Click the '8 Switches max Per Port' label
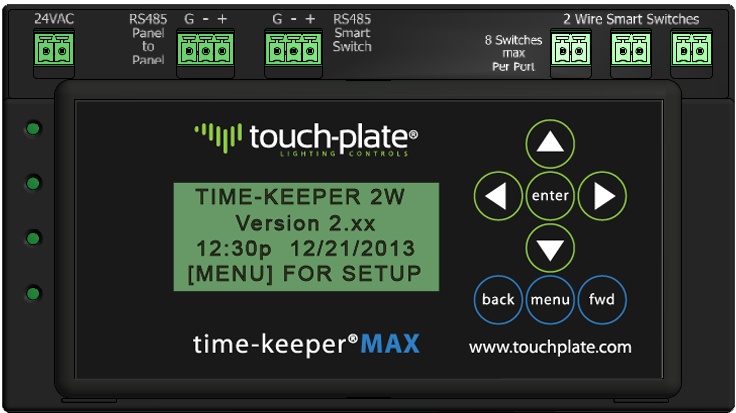The width and height of the screenshot is (736, 413). pyautogui.click(x=514, y=53)
